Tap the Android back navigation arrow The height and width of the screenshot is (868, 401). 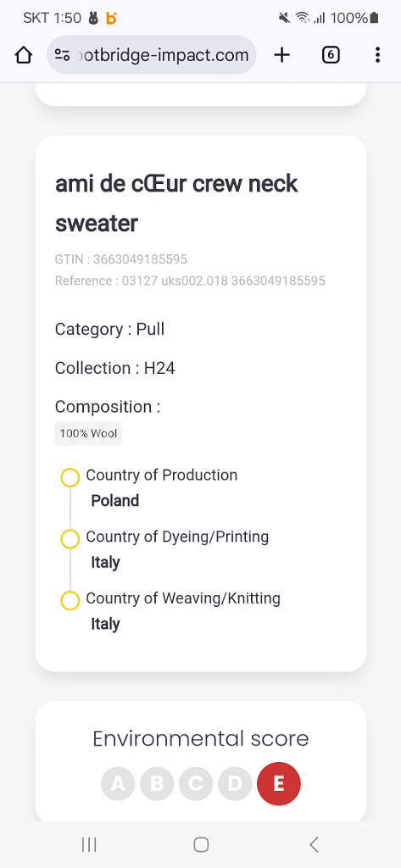tap(314, 844)
